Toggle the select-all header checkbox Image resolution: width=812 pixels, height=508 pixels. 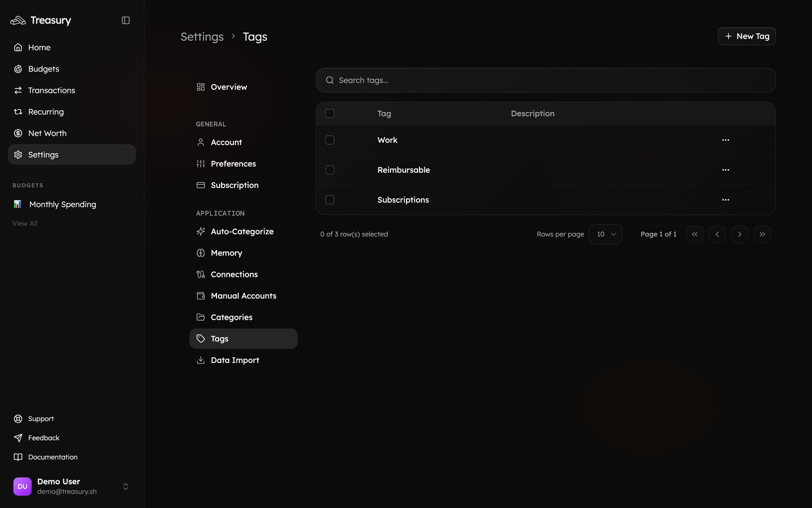click(330, 113)
